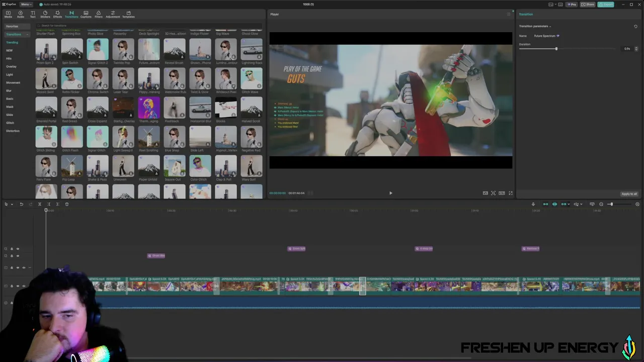Hide the Ghost Blur effect track
Image resolution: width=644 pixels, height=362 pixels.
pyautogui.click(x=18, y=256)
